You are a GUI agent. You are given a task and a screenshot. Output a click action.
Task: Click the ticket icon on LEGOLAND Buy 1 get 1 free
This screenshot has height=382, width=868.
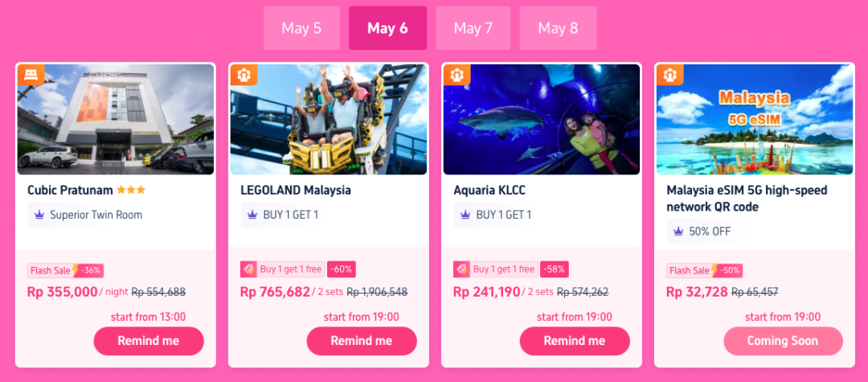point(248,269)
